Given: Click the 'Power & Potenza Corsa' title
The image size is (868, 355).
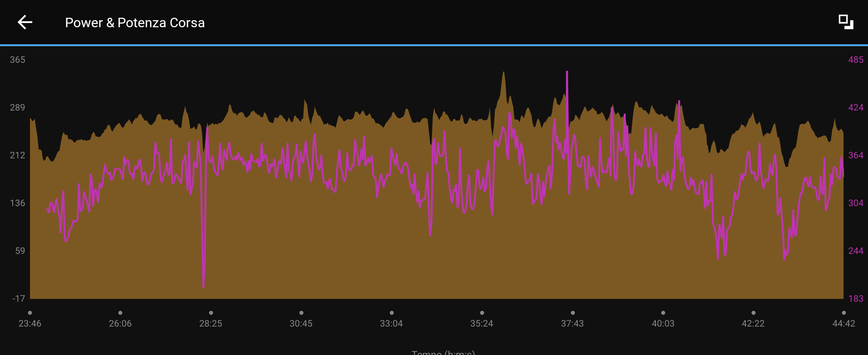Looking at the screenshot, I should pos(135,23).
